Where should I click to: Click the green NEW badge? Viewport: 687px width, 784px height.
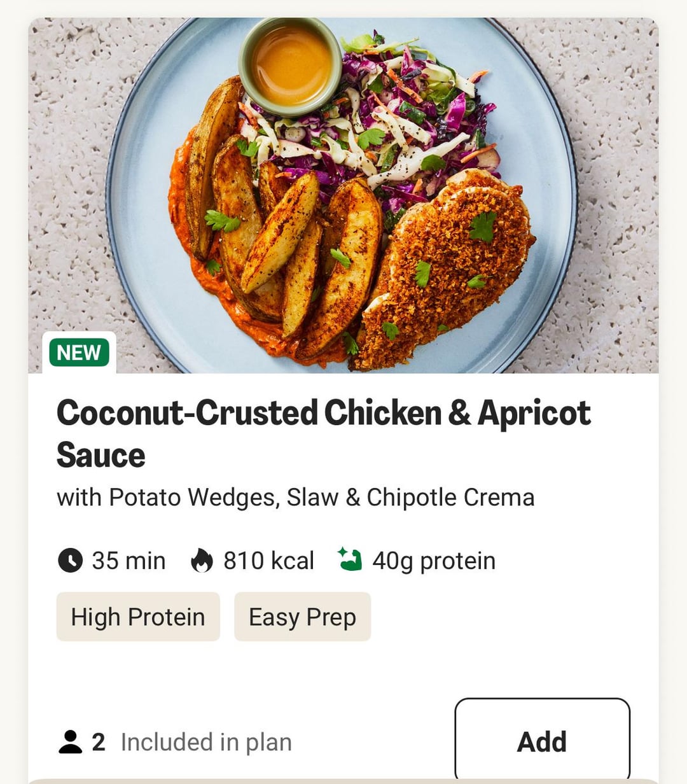coord(79,353)
